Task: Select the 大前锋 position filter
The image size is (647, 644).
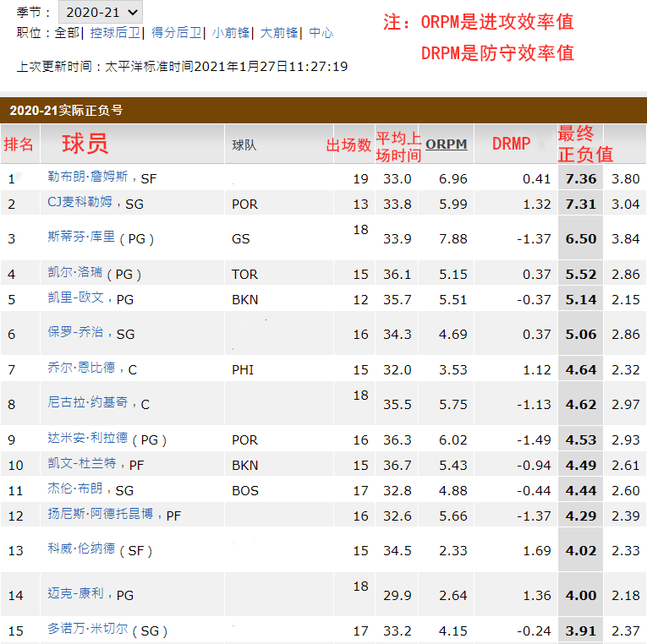Action: 279,33
